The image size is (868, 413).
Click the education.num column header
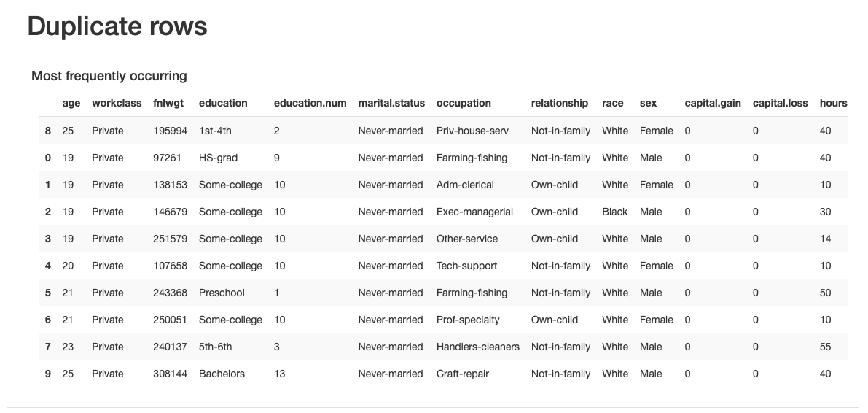[x=310, y=104]
